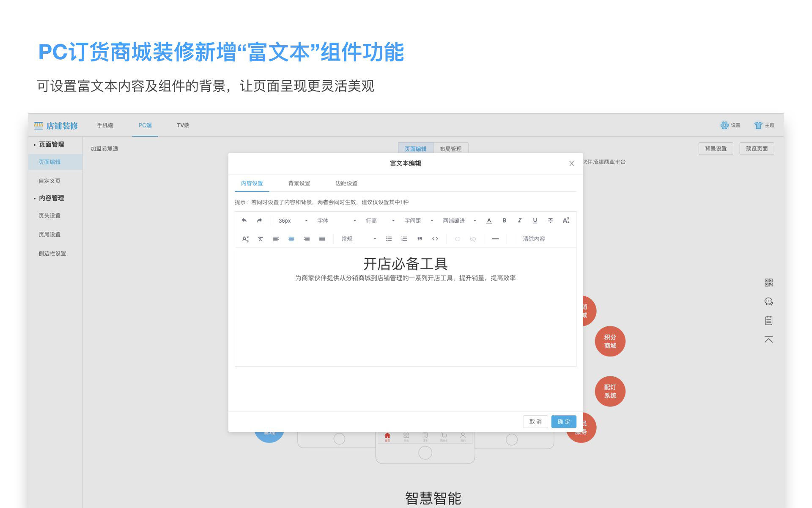This screenshot has height=508, width=812.
Task: Click the 确定 confirm button
Action: click(563, 422)
